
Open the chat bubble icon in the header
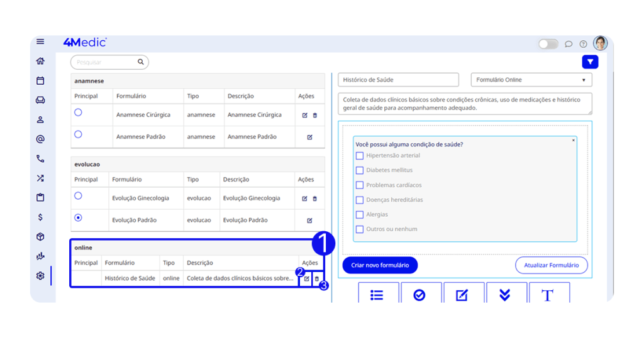tap(569, 44)
